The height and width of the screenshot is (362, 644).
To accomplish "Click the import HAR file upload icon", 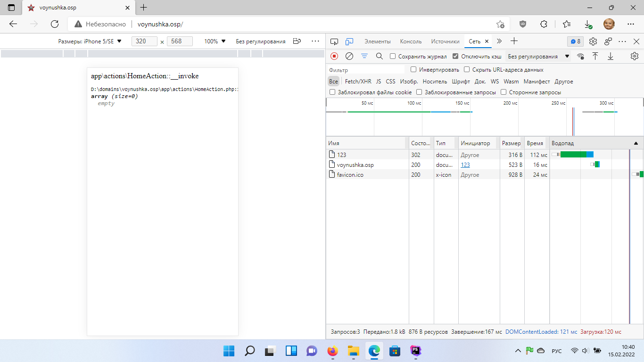I will [x=595, y=56].
